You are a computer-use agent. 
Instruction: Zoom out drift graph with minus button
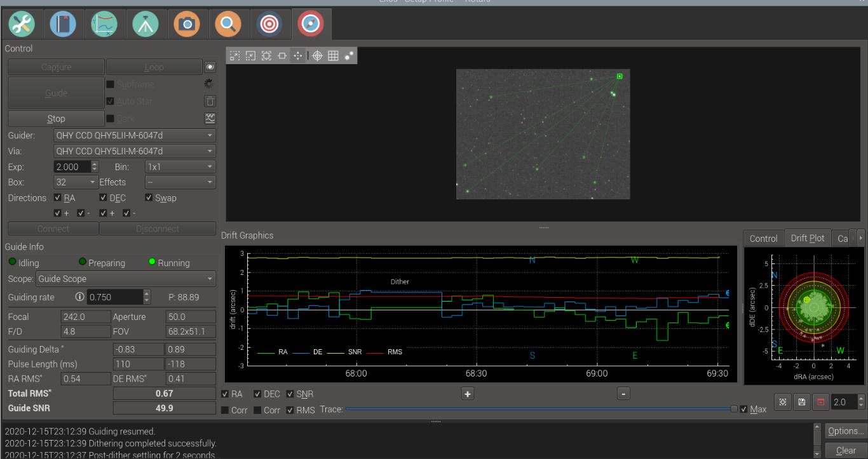click(623, 394)
